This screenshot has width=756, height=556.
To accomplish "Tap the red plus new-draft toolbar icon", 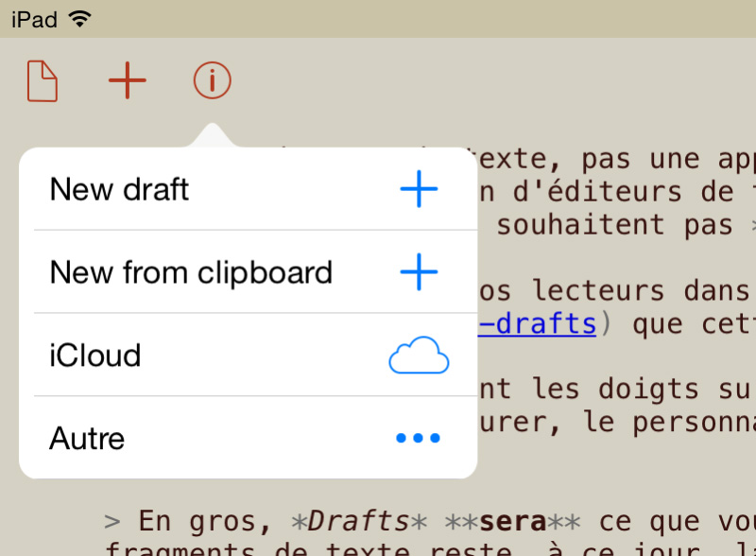I will 128,80.
